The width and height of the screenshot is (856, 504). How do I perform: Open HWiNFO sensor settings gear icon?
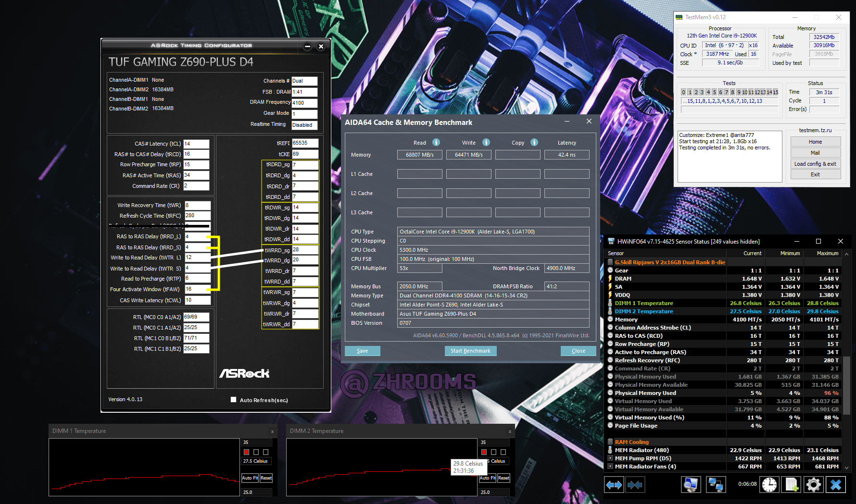[813, 485]
